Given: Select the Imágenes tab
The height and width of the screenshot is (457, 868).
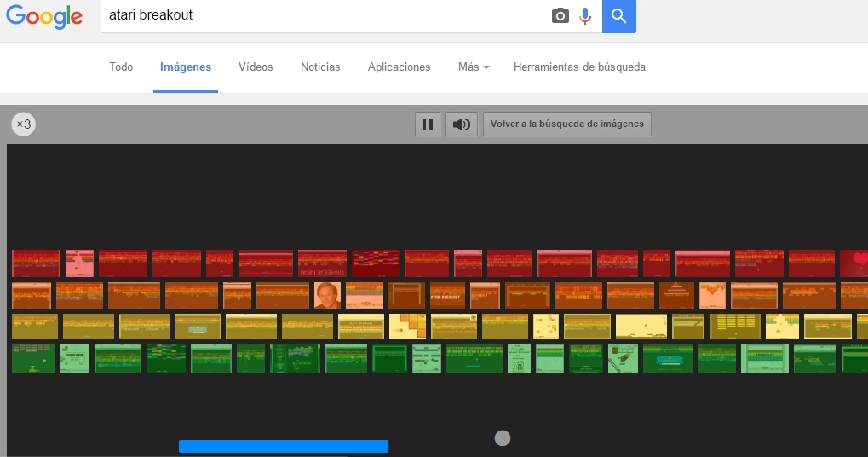Looking at the screenshot, I should pos(186,67).
